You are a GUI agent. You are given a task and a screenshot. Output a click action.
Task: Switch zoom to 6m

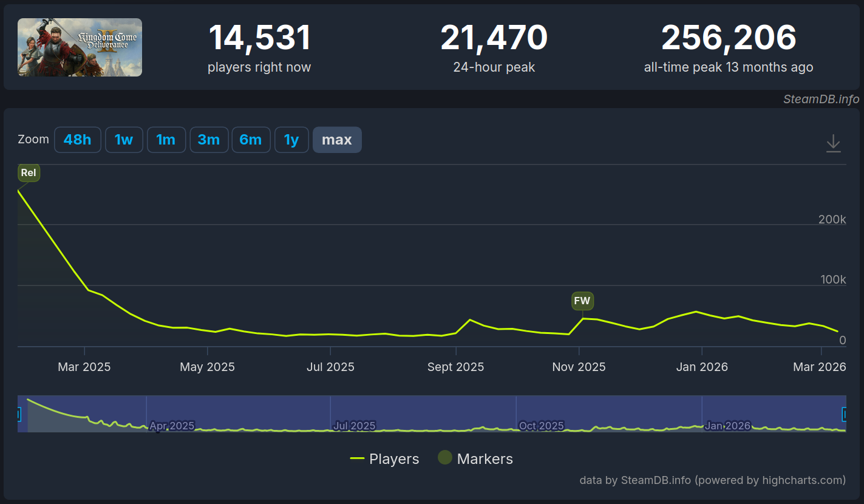click(x=251, y=140)
